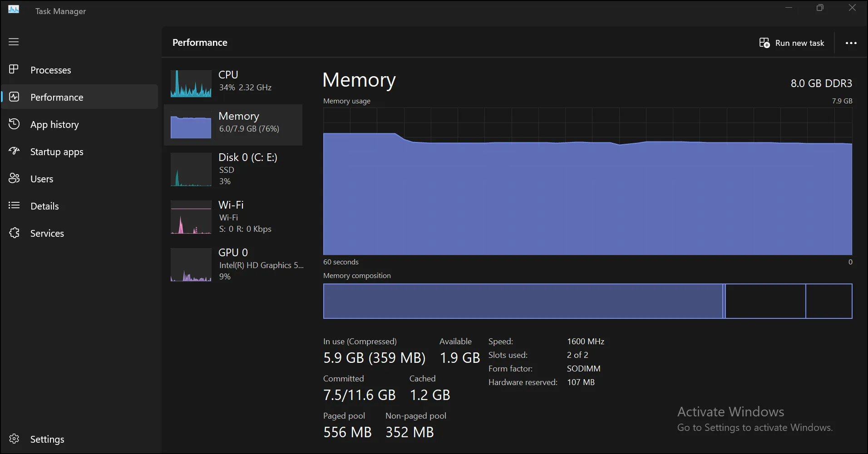Click the large Memory heading
The width and height of the screenshot is (868, 454).
point(359,80)
